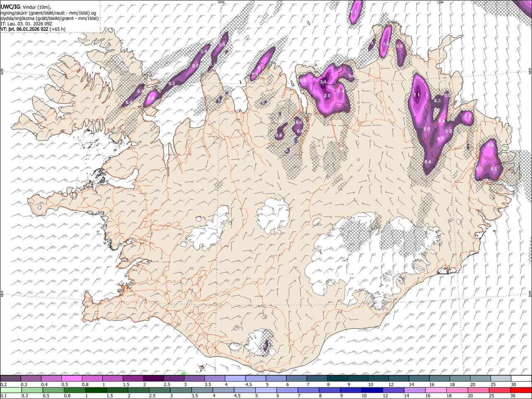Click the '20W' longitude label at the top
532x399 pixels.
pos(222,2)
